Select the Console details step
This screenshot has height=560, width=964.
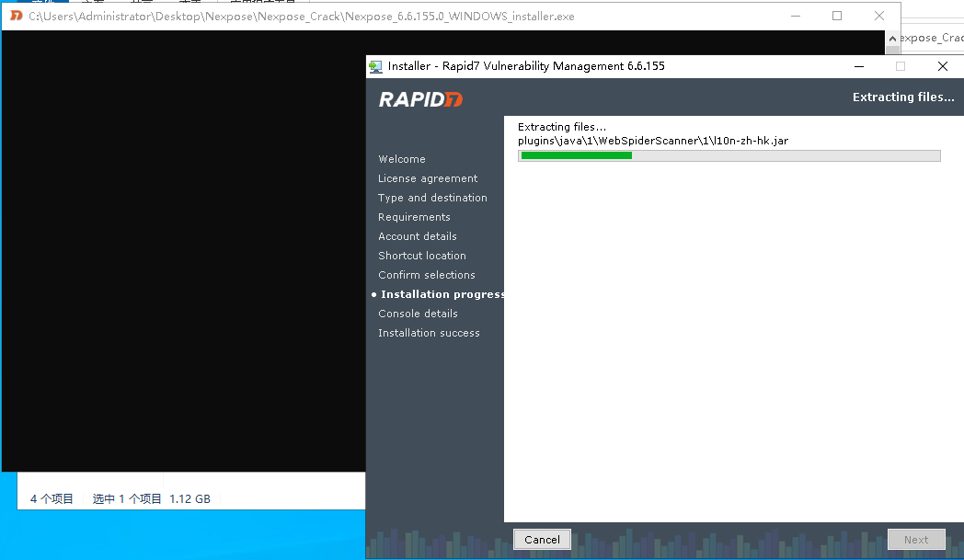[x=418, y=314]
